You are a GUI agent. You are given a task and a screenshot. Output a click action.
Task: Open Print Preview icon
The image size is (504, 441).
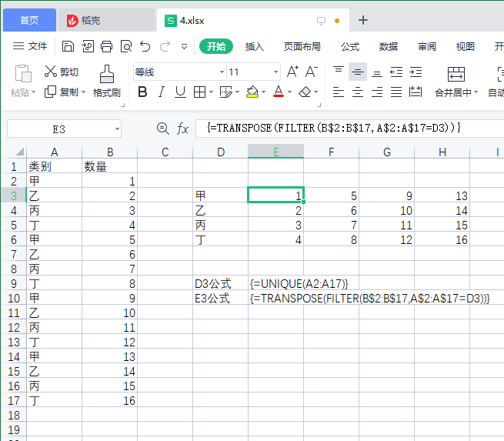coord(126,47)
